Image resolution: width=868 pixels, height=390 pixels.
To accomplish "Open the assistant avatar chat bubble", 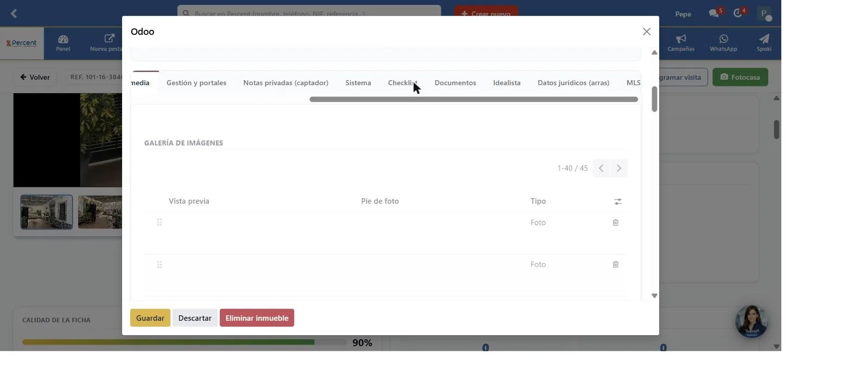I will 751,322.
